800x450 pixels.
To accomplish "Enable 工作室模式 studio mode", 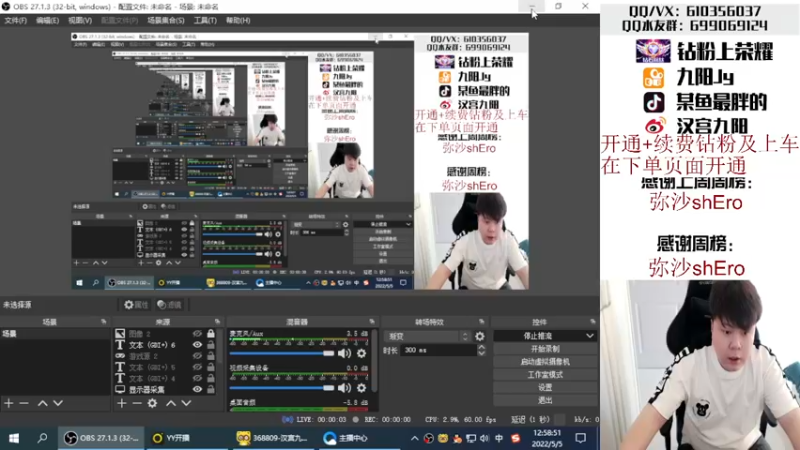I will click(545, 374).
